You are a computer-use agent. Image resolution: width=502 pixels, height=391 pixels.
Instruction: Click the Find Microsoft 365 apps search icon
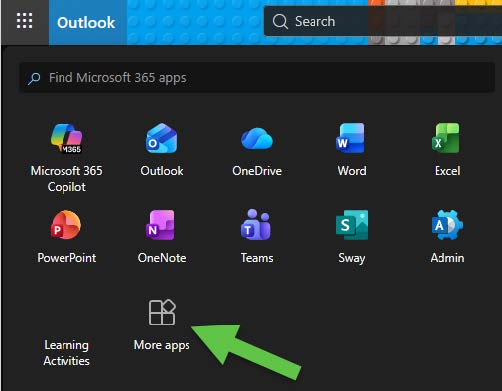click(x=34, y=78)
